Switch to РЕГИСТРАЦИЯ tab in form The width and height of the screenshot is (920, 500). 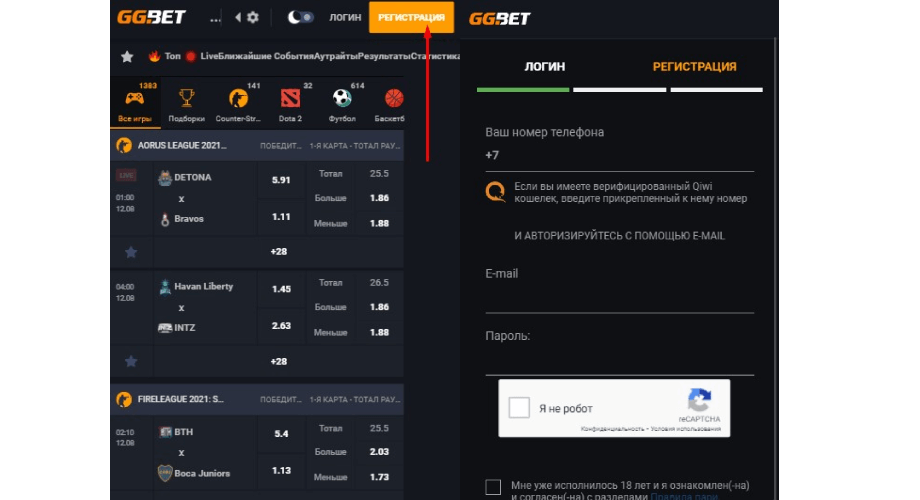(694, 67)
